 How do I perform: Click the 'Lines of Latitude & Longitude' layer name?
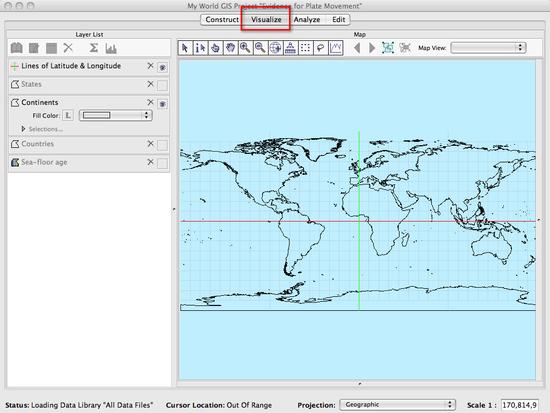coord(71,66)
